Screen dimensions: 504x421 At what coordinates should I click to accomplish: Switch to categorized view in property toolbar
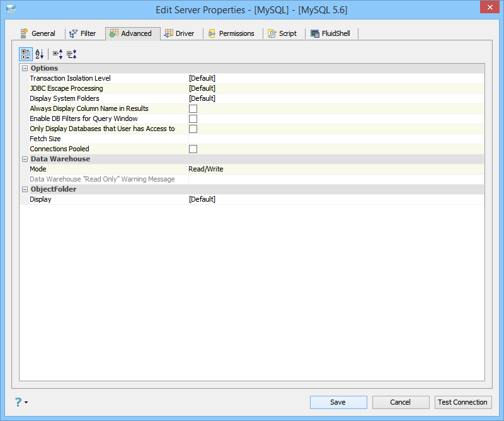(x=26, y=54)
